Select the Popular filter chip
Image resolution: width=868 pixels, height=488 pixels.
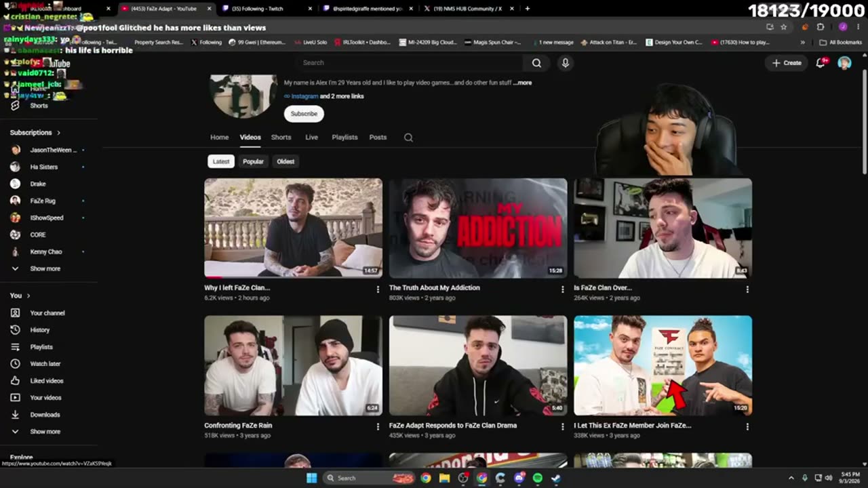tap(253, 161)
